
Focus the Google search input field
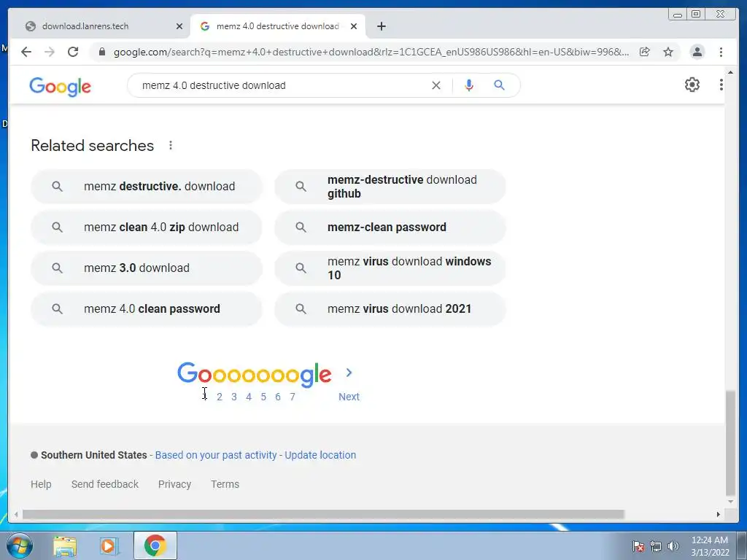point(281,85)
